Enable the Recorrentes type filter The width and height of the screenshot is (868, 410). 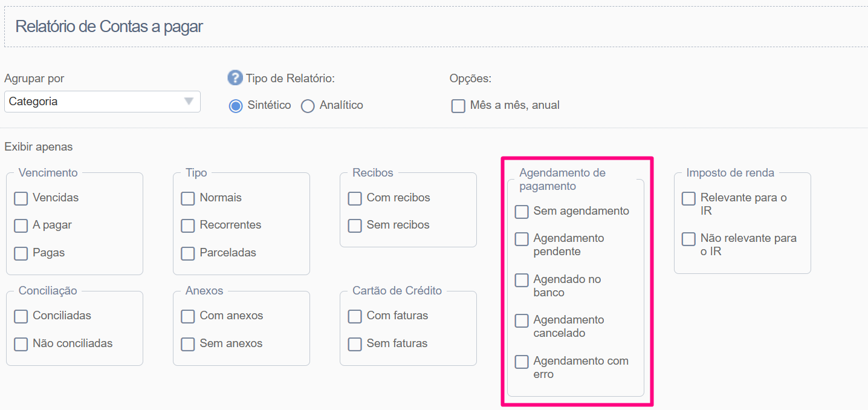188,226
